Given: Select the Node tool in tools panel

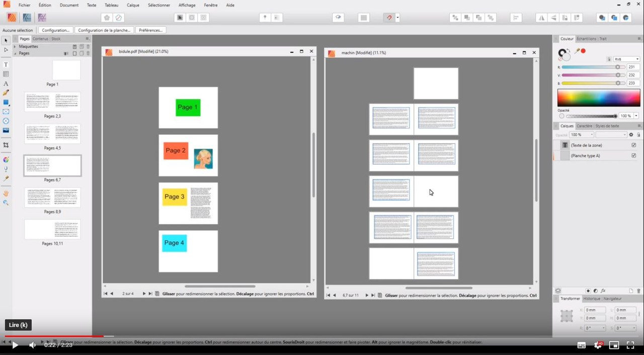Looking at the screenshot, I should (x=6, y=50).
